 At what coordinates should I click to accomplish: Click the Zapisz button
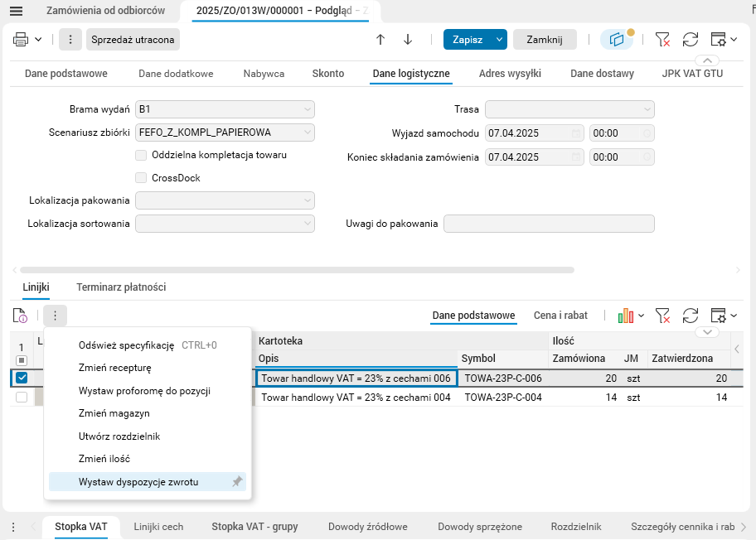468,40
